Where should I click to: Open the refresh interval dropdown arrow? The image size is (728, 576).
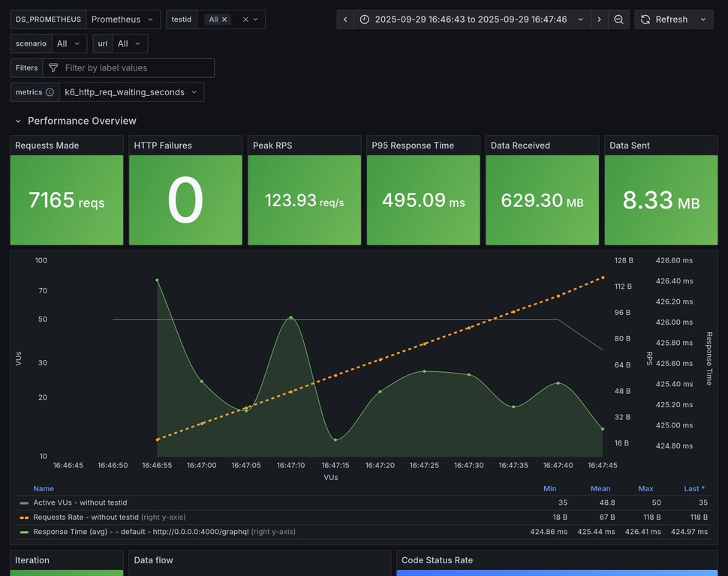pos(703,19)
